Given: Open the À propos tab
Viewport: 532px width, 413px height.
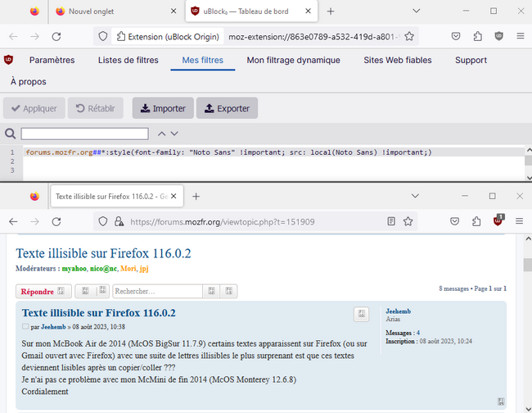Looking at the screenshot, I should pos(28,81).
